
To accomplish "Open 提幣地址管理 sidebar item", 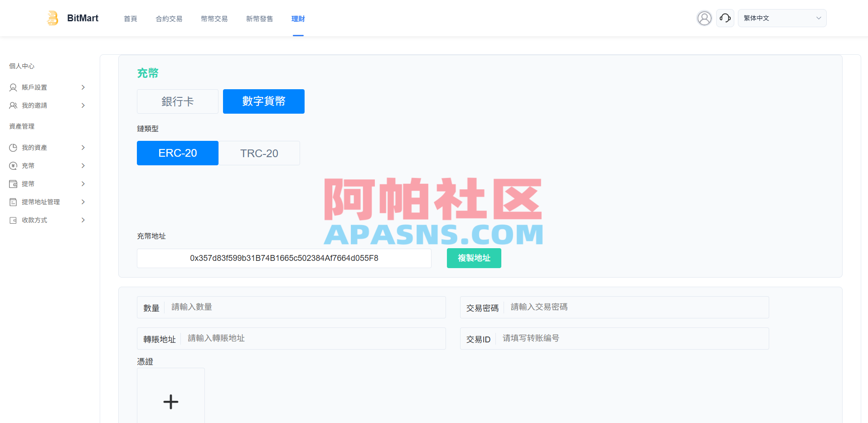I will tap(48, 202).
